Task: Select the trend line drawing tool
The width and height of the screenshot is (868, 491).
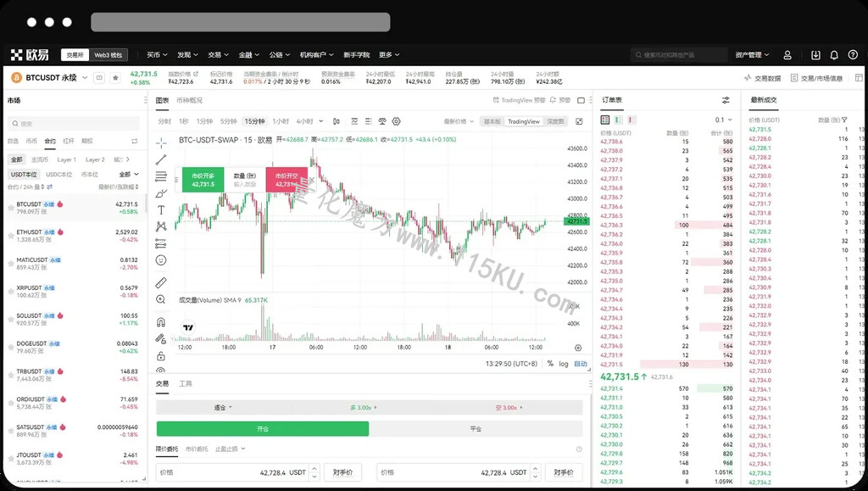Action: tap(161, 160)
